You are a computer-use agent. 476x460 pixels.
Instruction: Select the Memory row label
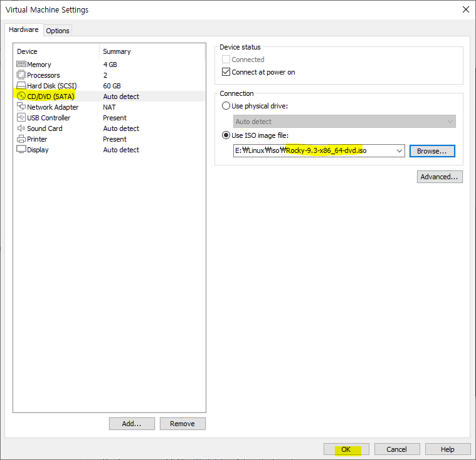pyautogui.click(x=39, y=65)
